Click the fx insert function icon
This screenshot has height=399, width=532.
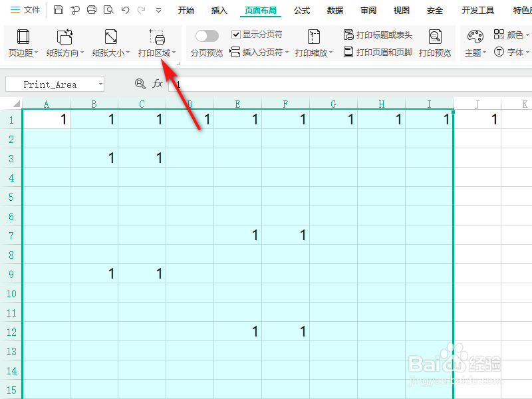158,84
